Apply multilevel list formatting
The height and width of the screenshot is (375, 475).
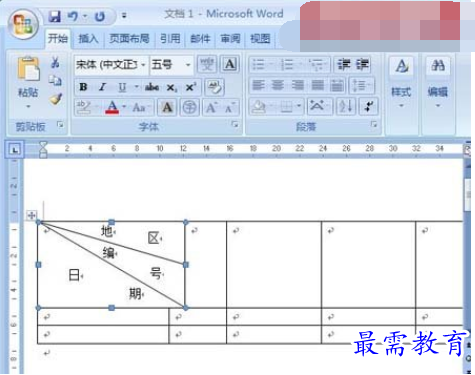click(x=317, y=64)
